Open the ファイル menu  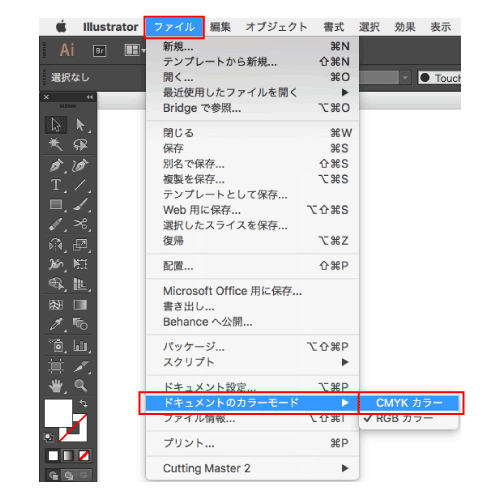174,27
